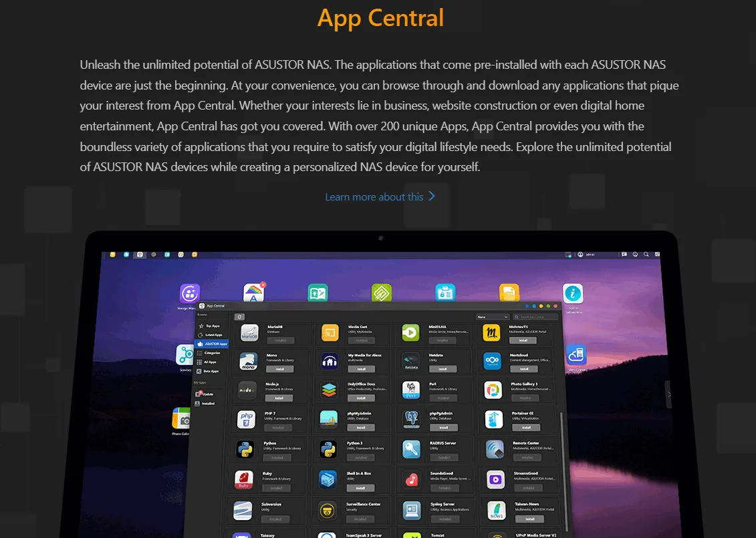756x538 pixels.
Task: Install the MolotovTV app
Action: (x=523, y=340)
